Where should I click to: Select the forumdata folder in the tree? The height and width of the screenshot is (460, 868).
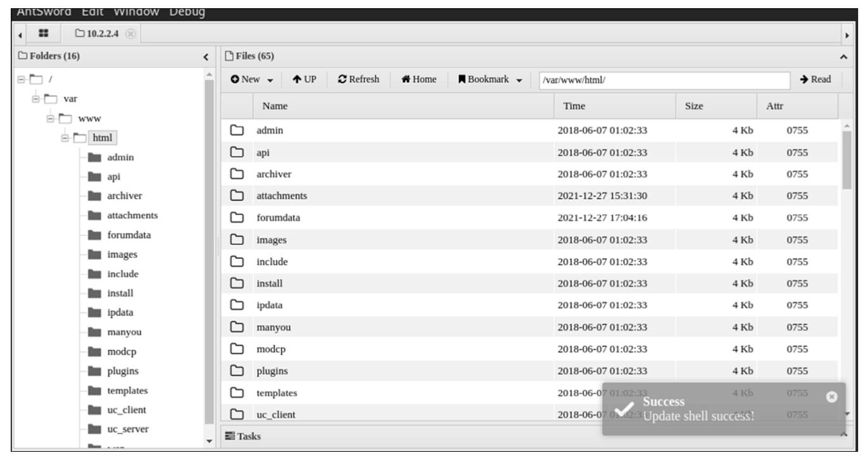(129, 235)
